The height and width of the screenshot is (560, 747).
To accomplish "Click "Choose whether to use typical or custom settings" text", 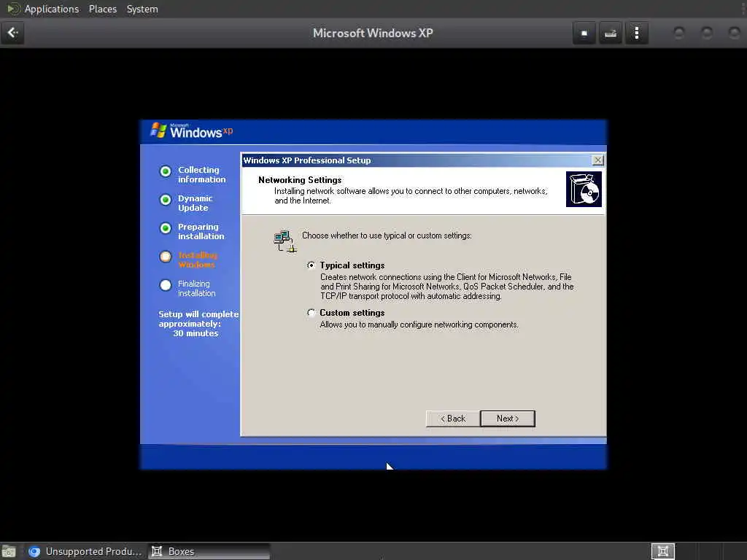I will [x=387, y=236].
